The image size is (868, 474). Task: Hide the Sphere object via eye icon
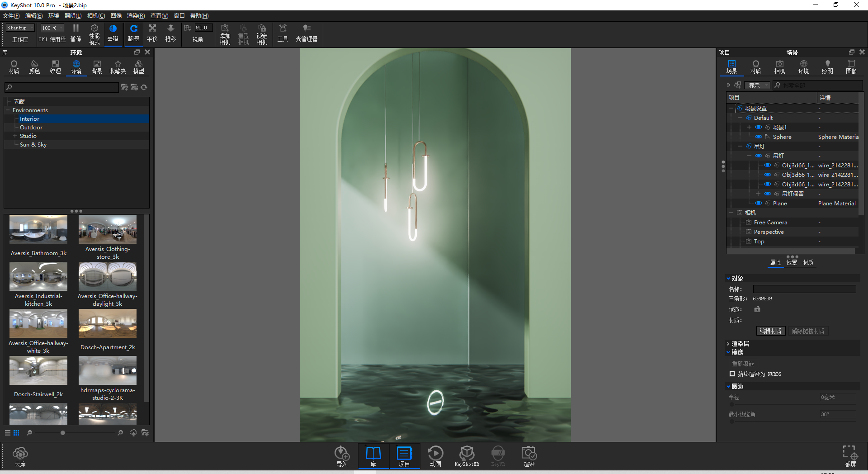coord(759,137)
